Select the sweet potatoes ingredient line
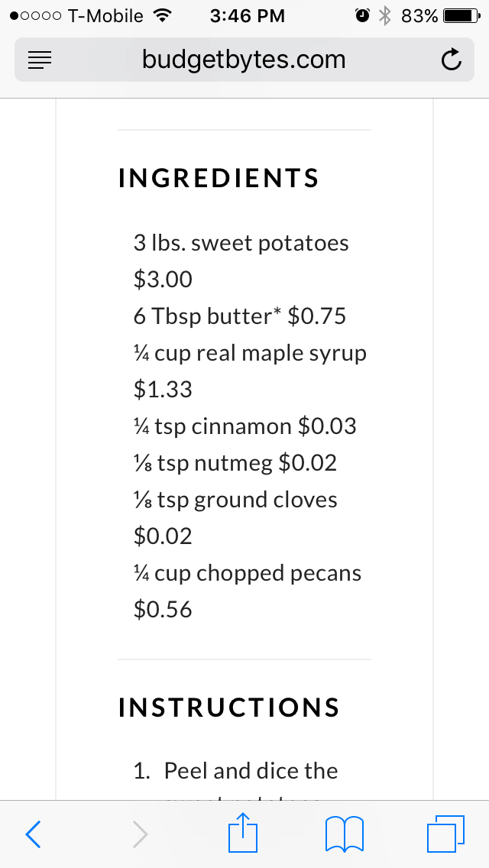The image size is (489, 868). tap(239, 243)
